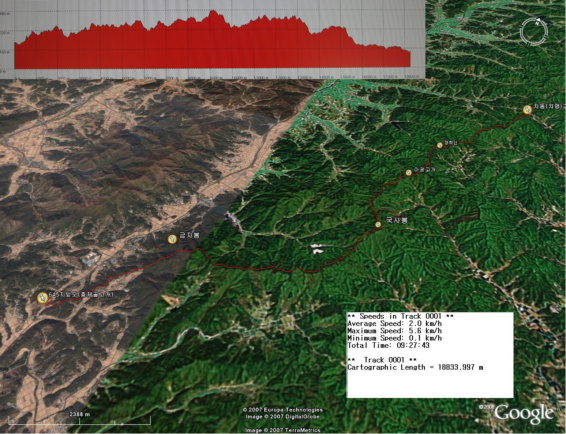Screen dimensions: 566x434
Task: Click the 645 road waypoint label text
Action: coord(81,295)
